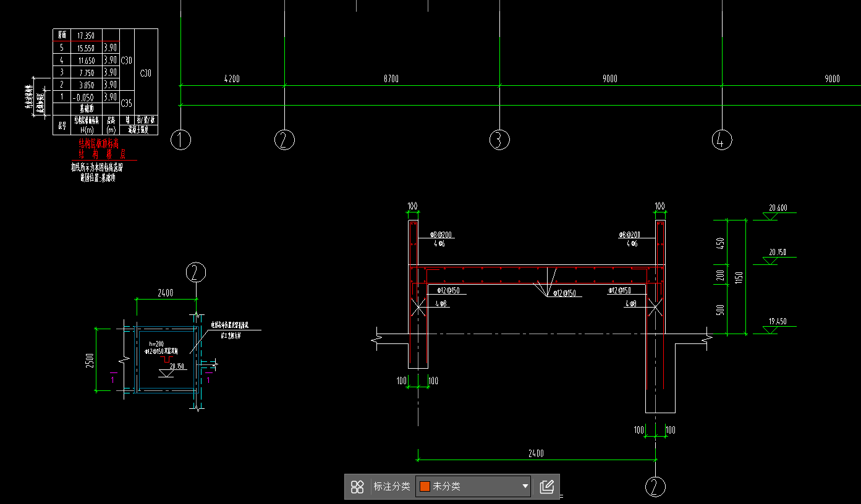This screenshot has width=861, height=504.
Task: Click the 标注分类 label
Action: 392,487
